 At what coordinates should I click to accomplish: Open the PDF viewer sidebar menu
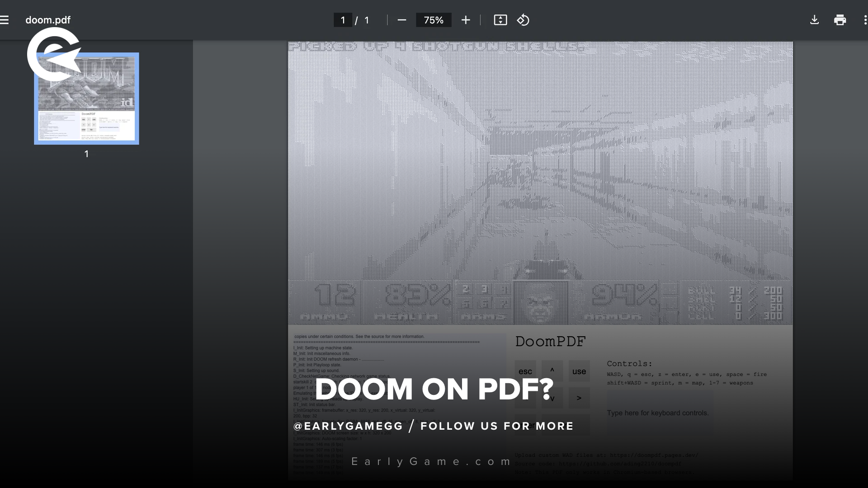[x=5, y=20]
